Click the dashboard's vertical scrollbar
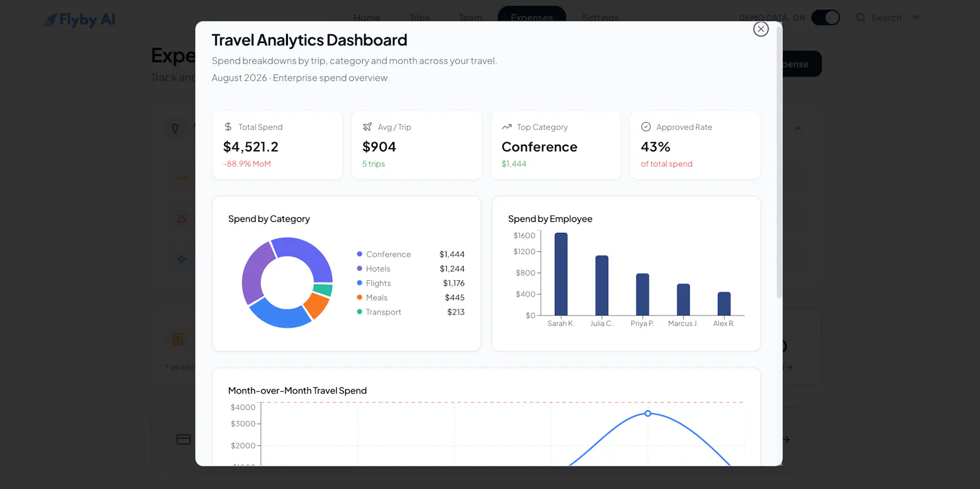The width and height of the screenshot is (980, 489). coord(779,162)
